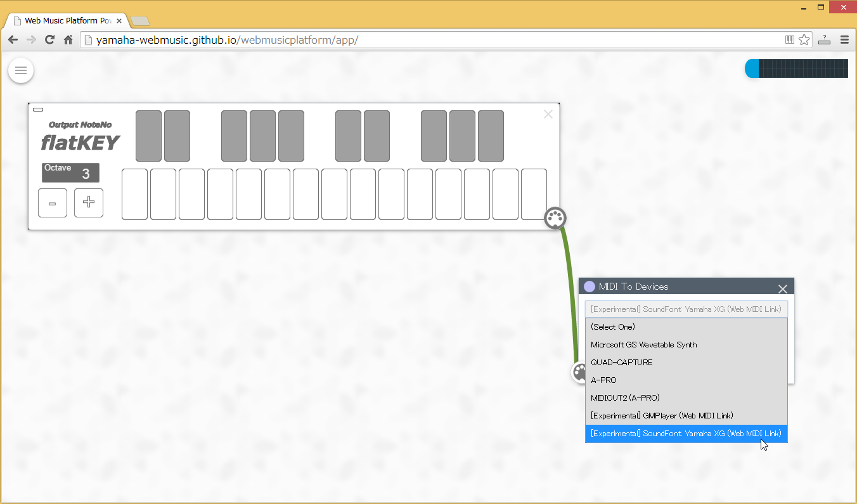Open the hamburger menu button

pyautogui.click(x=21, y=70)
